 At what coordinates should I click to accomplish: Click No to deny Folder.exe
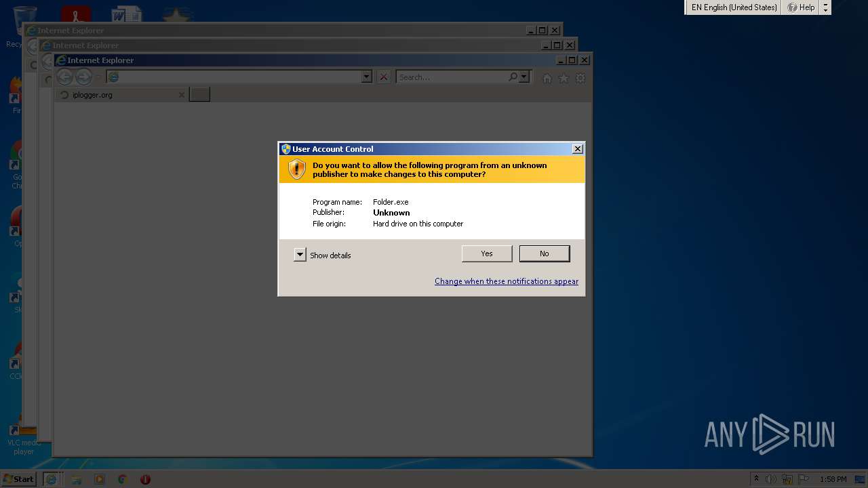(545, 253)
